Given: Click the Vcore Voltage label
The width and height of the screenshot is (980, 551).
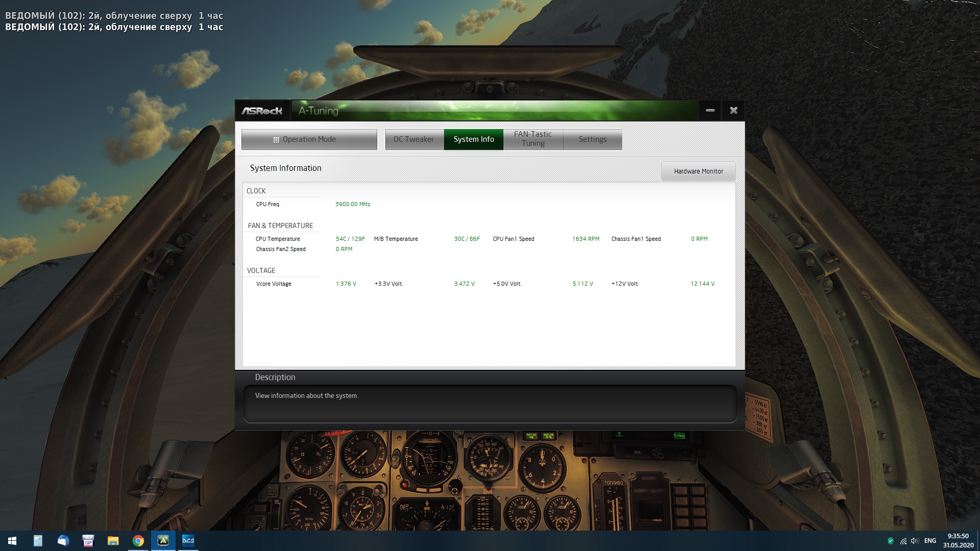Looking at the screenshot, I should pyautogui.click(x=274, y=284).
